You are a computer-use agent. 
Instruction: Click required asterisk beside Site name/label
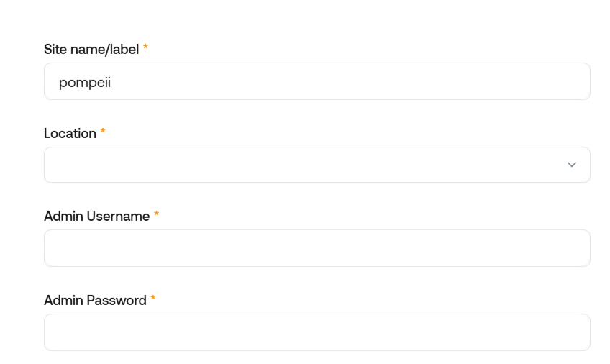[145, 48]
